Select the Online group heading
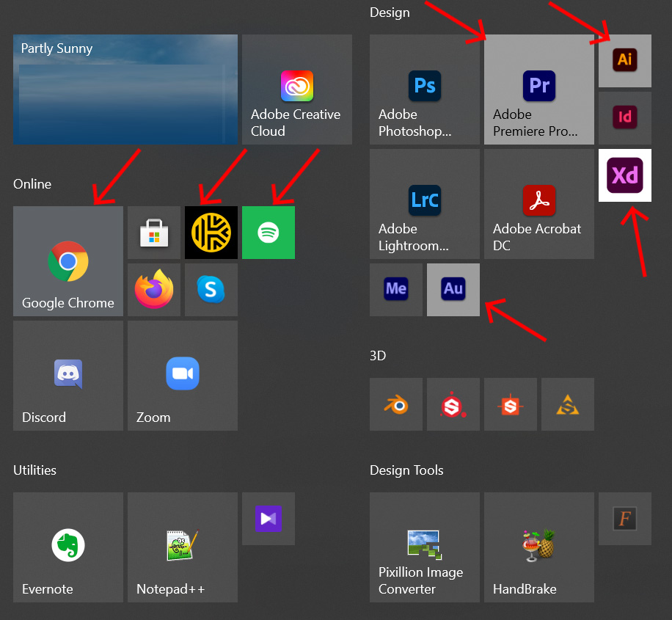 tap(32, 184)
